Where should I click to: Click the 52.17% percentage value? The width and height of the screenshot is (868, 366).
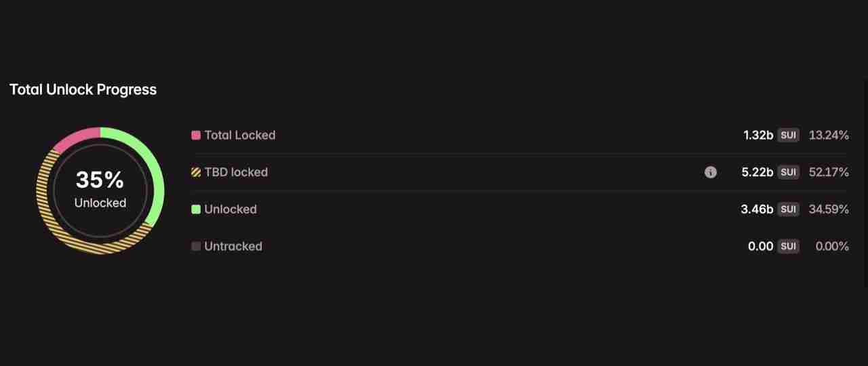pos(829,172)
